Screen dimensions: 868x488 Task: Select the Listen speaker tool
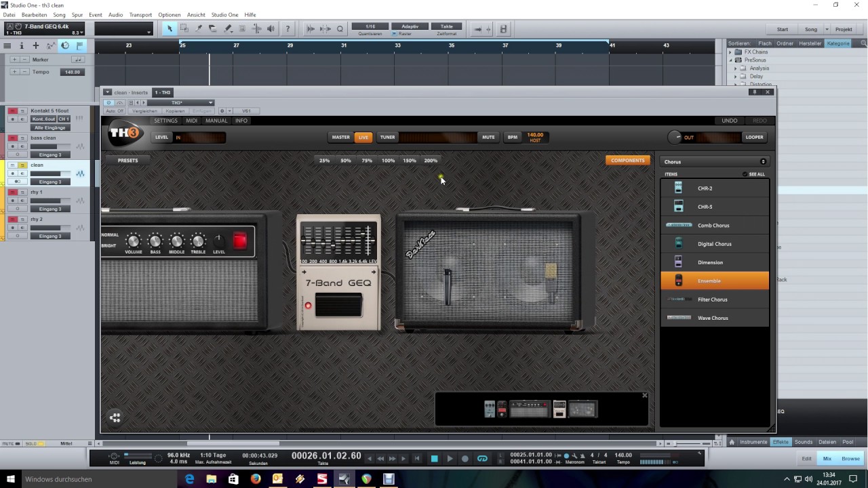tap(271, 28)
